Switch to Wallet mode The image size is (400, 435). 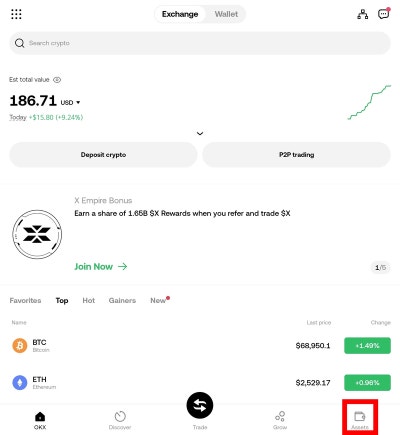click(x=226, y=14)
